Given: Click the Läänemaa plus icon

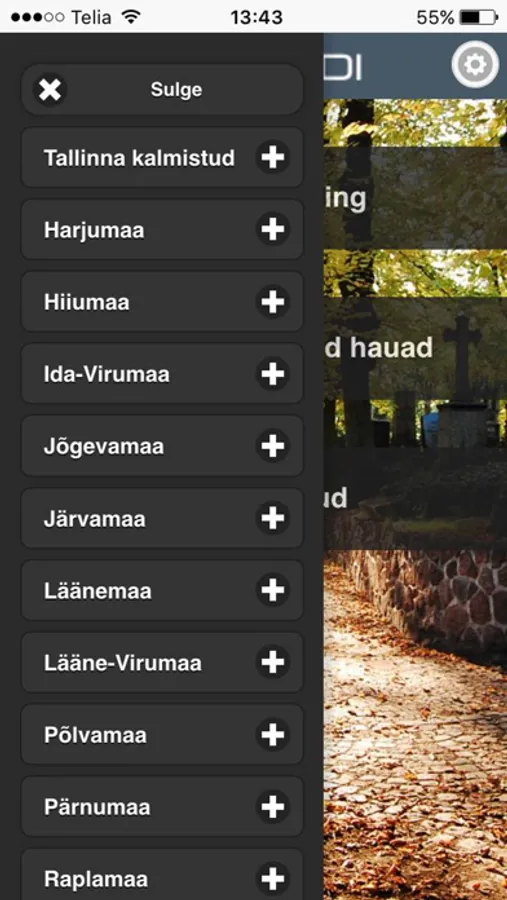Looking at the screenshot, I should [x=273, y=591].
